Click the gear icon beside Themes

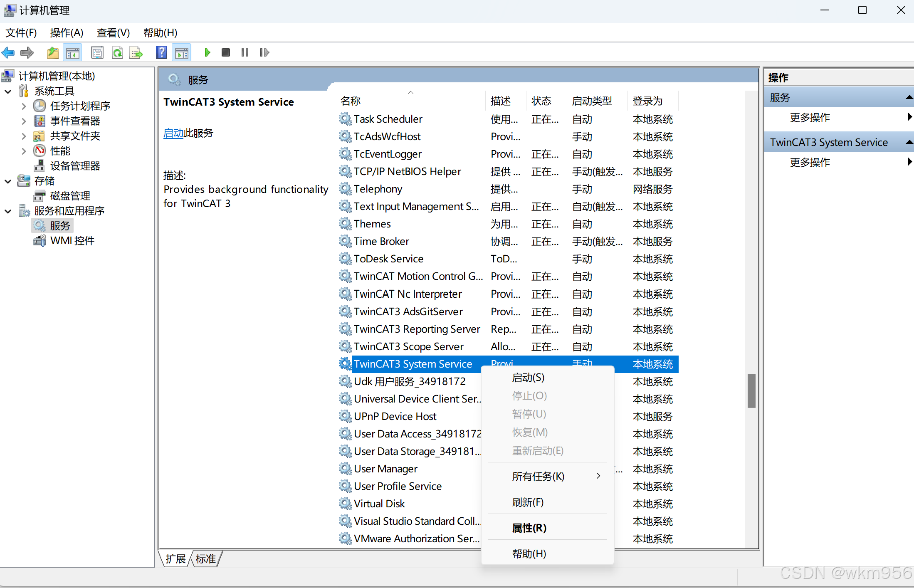(x=345, y=224)
